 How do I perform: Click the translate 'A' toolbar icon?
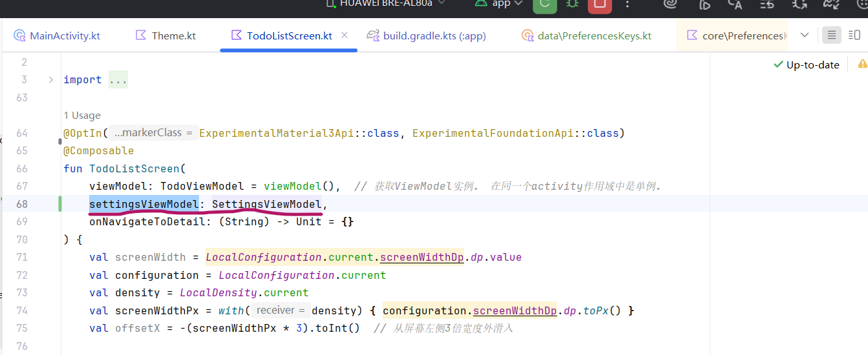(736, 3)
